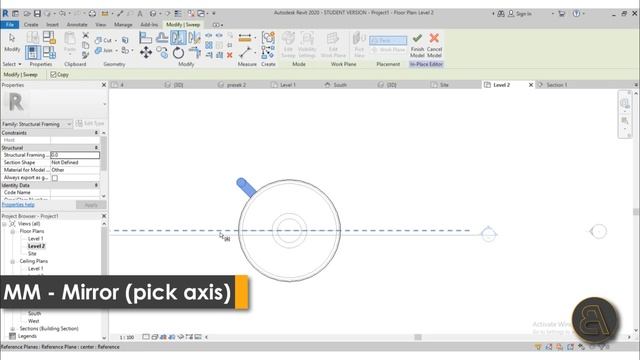This screenshot has width=640, height=360.
Task: Open the South view tab
Action: (x=340, y=85)
